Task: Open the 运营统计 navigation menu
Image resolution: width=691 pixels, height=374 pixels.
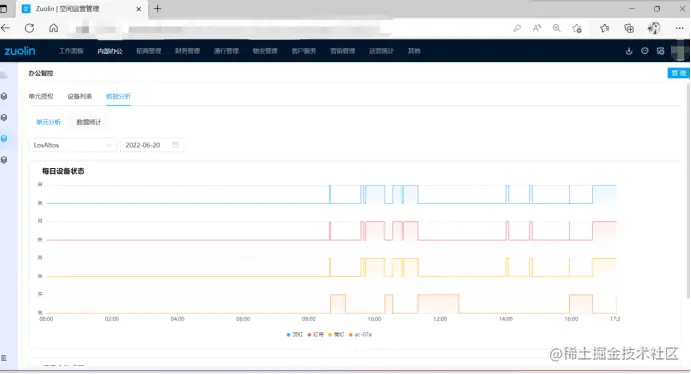Action: (381, 51)
